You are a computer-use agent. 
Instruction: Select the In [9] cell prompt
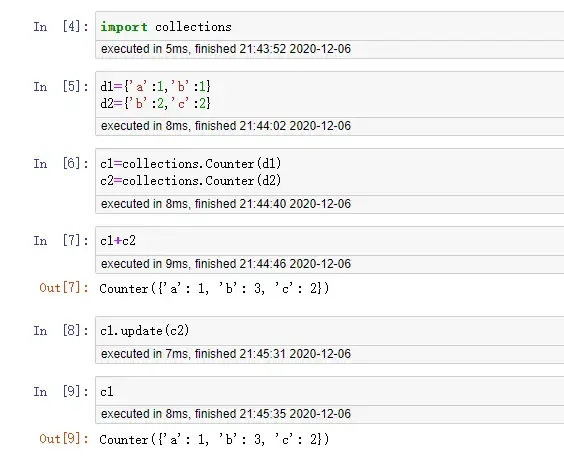(61, 391)
